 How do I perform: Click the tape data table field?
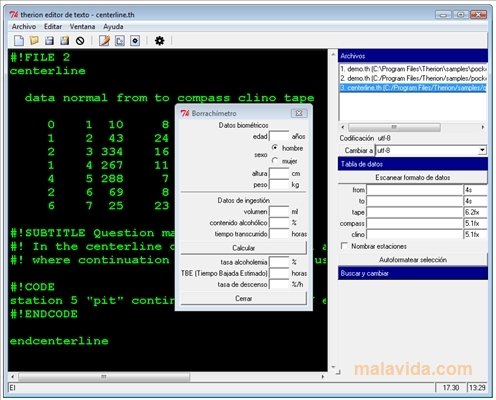[x=415, y=212]
